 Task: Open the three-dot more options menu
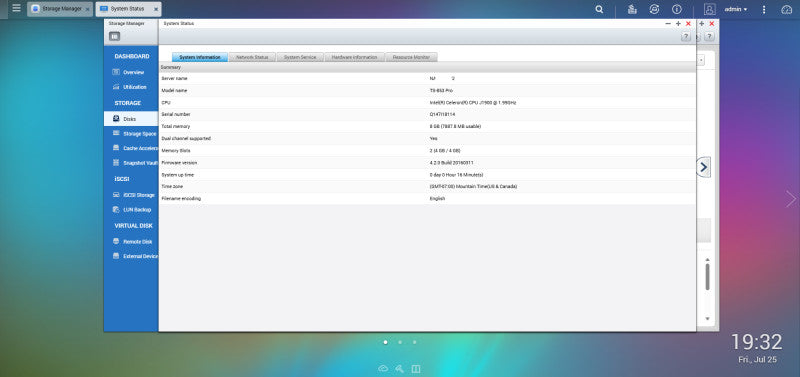[x=764, y=9]
